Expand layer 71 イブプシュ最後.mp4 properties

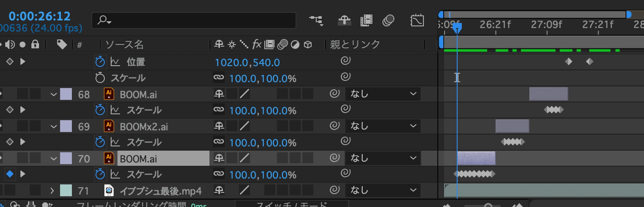click(52, 190)
